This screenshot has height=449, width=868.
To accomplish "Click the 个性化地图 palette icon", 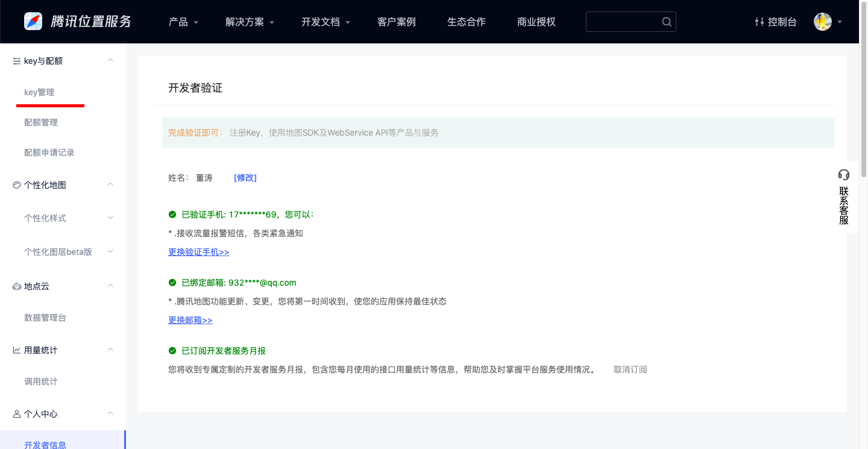I will point(16,185).
